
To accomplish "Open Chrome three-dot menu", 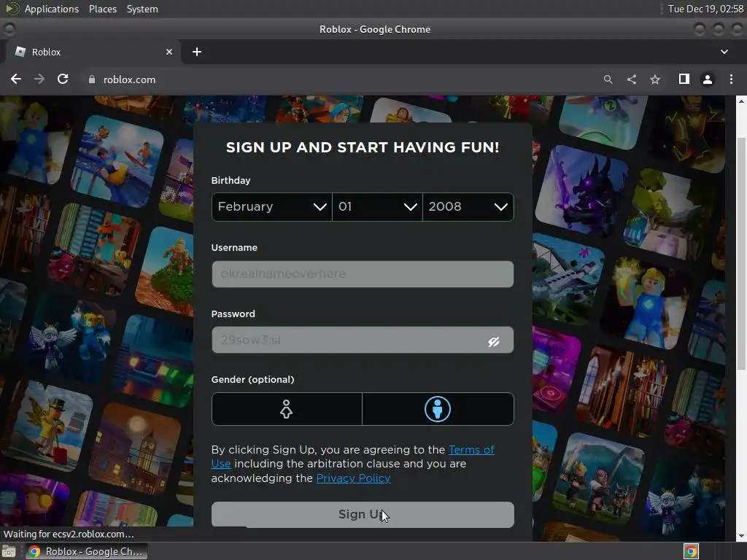I will tap(731, 79).
